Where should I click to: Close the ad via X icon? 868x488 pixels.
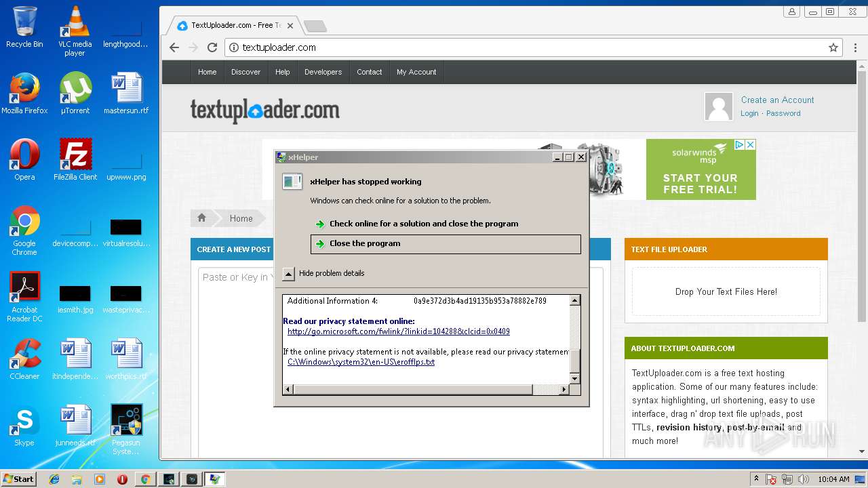(750, 144)
